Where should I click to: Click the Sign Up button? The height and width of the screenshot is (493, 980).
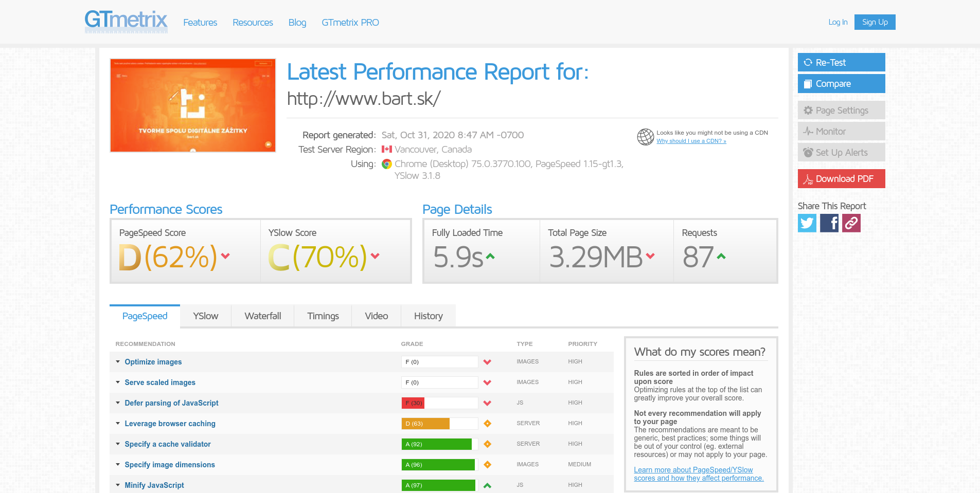click(875, 22)
